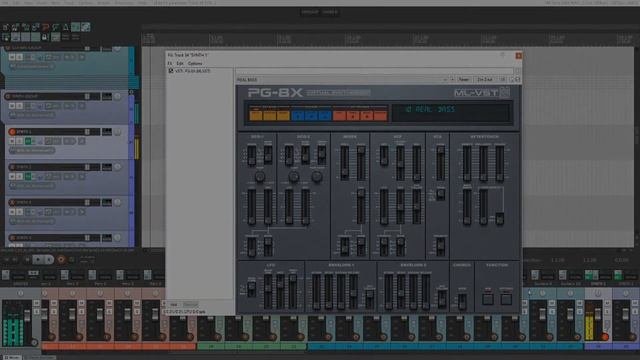Click the master volume fader in mixer
The width and height of the screenshot is (640, 360).
tap(27, 316)
